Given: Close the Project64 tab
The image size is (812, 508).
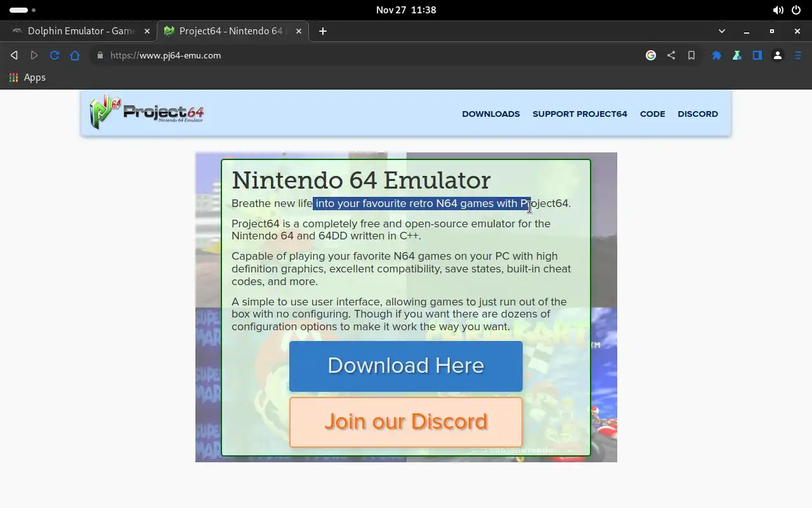Looking at the screenshot, I should (299, 31).
